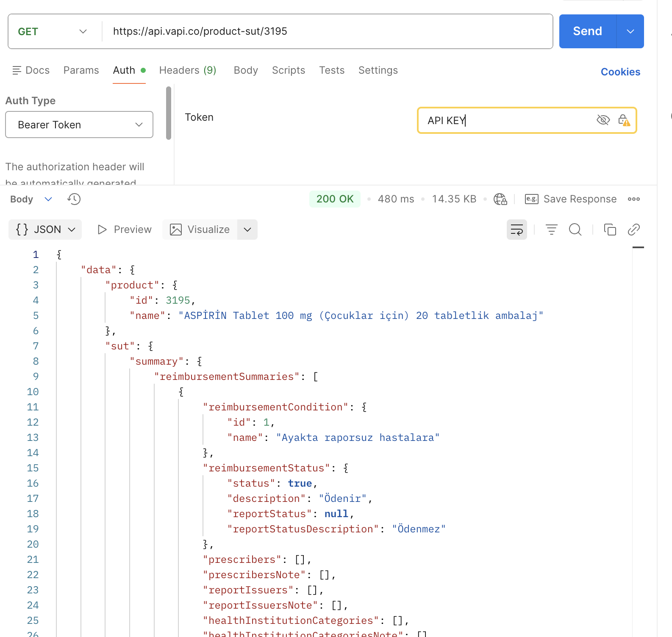Open the Cookies link
The width and height of the screenshot is (672, 637).
(620, 72)
